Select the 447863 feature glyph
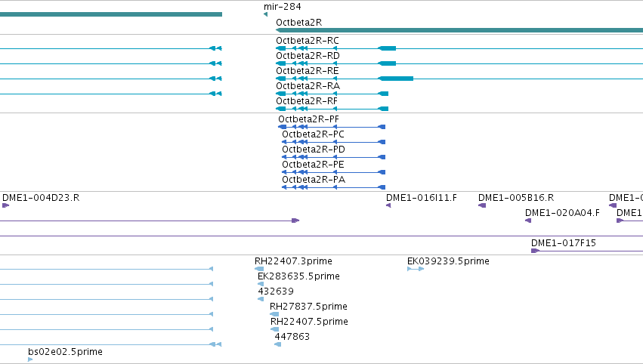Viewport: 643px width, 364px height. click(x=277, y=344)
